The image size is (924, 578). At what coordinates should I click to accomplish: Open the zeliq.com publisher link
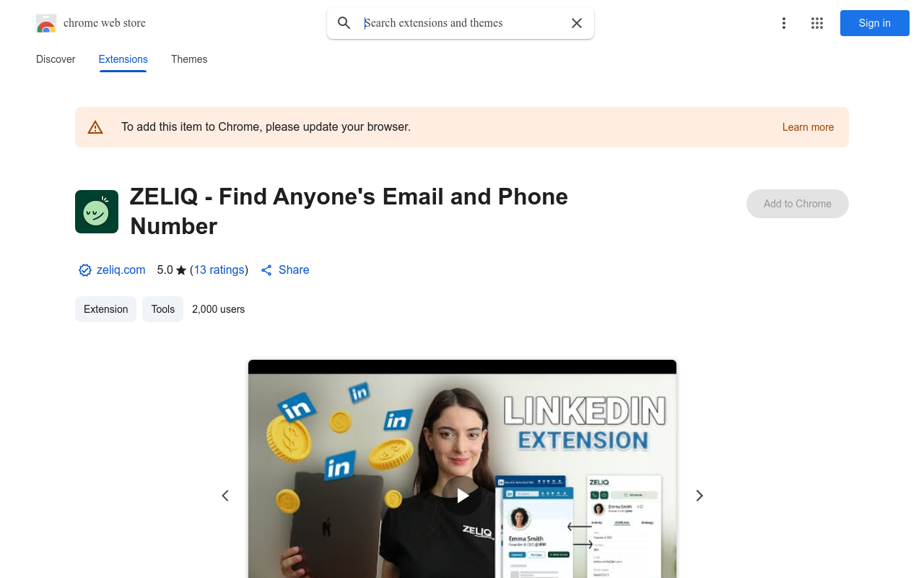[x=121, y=269]
